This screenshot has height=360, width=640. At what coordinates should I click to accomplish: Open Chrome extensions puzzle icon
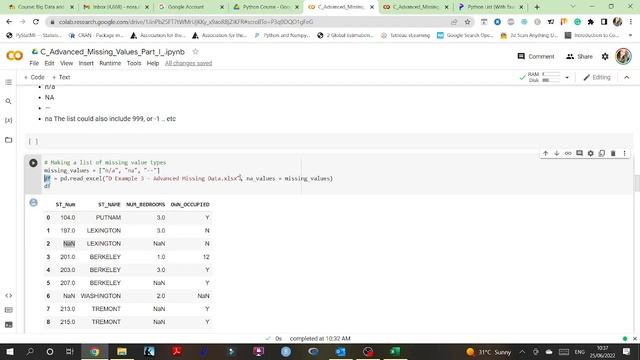point(591,22)
